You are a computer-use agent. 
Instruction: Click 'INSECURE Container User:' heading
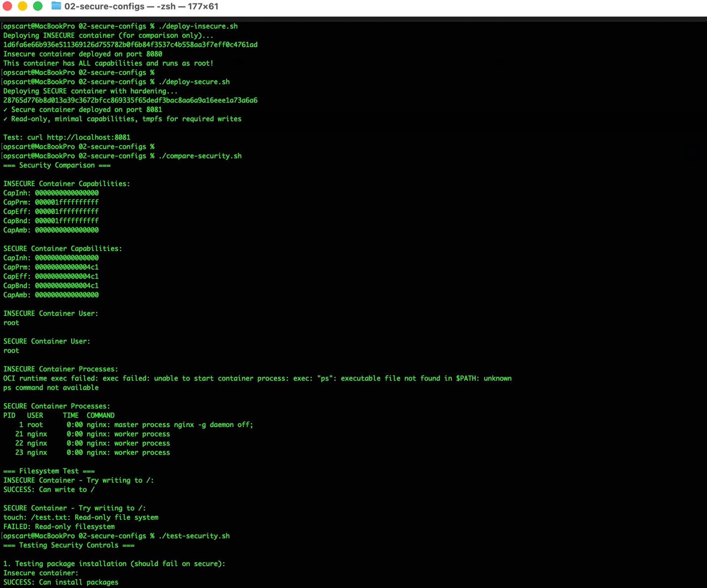[51, 314]
